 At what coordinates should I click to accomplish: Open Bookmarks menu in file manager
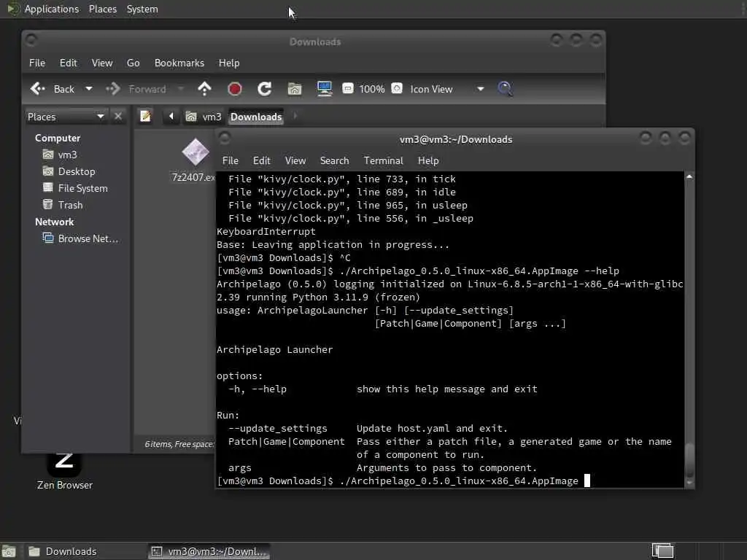point(179,63)
